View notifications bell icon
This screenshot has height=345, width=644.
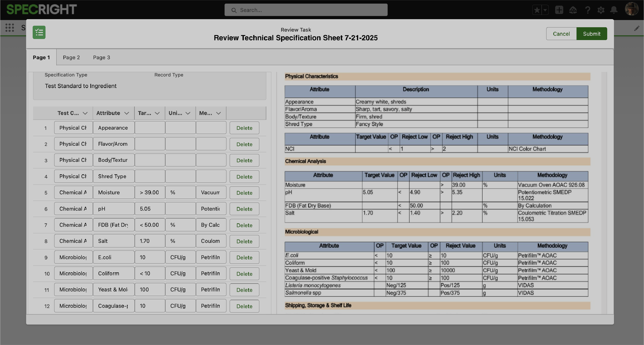pos(614,10)
